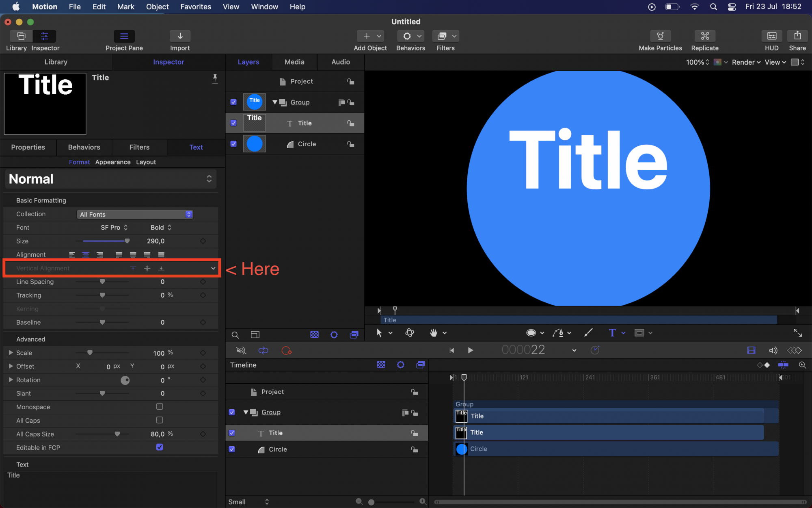Disable the Editable in FCP checkbox
The width and height of the screenshot is (812, 508).
coord(160,447)
